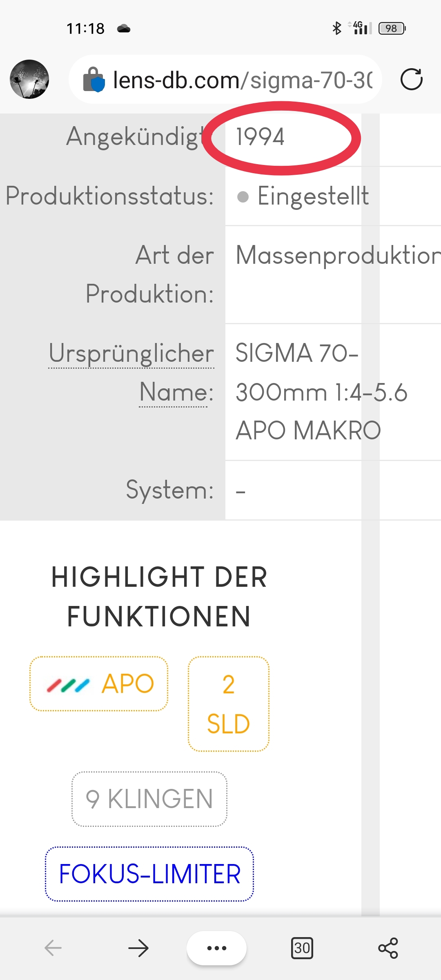This screenshot has width=441, height=980.
Task: Tap the APO feature badge
Action: 99,684
